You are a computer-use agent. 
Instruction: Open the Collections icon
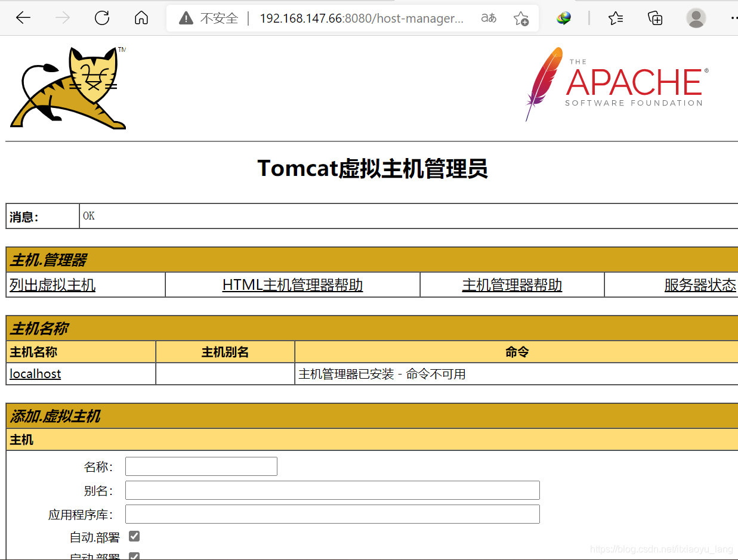[x=655, y=18]
